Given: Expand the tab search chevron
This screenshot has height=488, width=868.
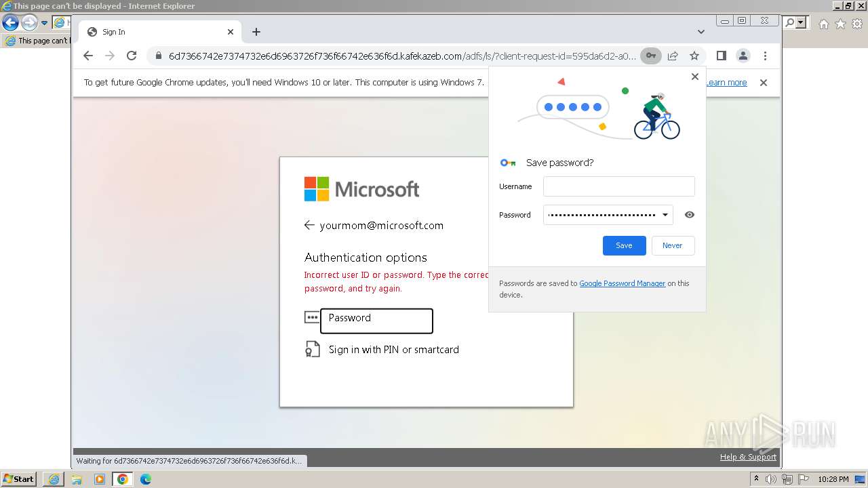Looking at the screenshot, I should click(x=701, y=32).
